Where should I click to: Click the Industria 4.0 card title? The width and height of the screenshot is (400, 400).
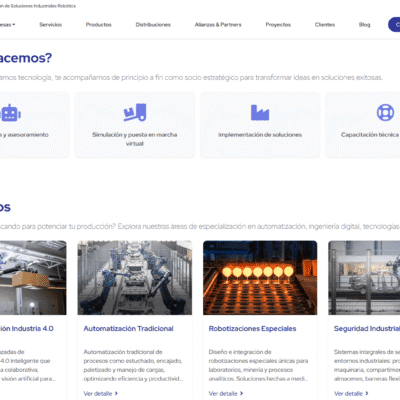point(27,329)
